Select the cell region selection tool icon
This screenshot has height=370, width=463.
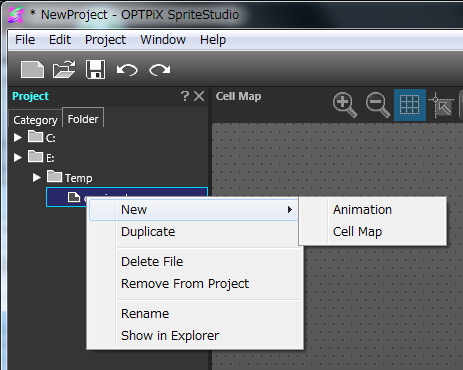click(441, 105)
